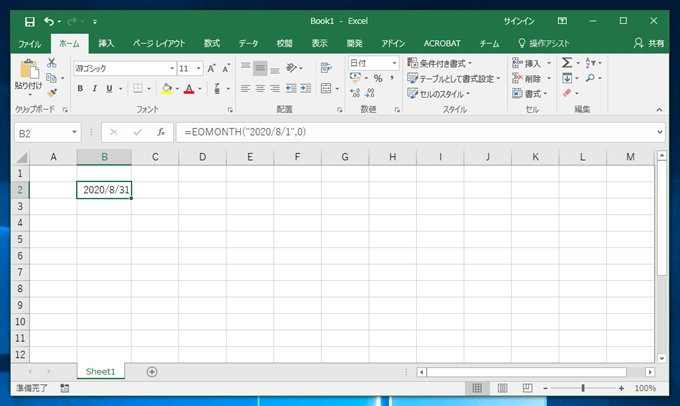This screenshot has width=680, height=406.
Task: Add a new sheet with plus button
Action: pyautogui.click(x=152, y=372)
